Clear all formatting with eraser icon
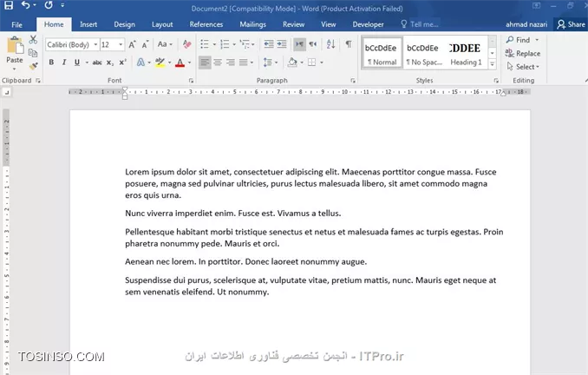Image resolution: width=588 pixels, height=375 pixels. click(x=186, y=44)
